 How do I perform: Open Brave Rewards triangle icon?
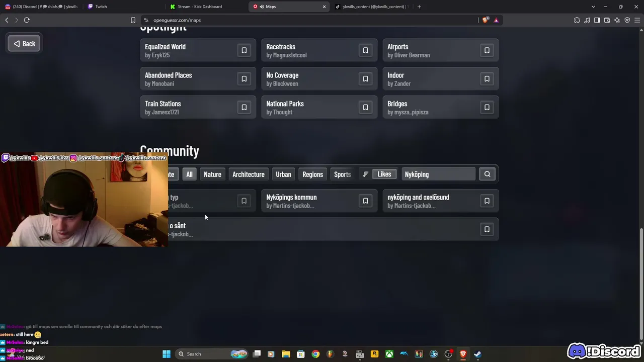496,20
